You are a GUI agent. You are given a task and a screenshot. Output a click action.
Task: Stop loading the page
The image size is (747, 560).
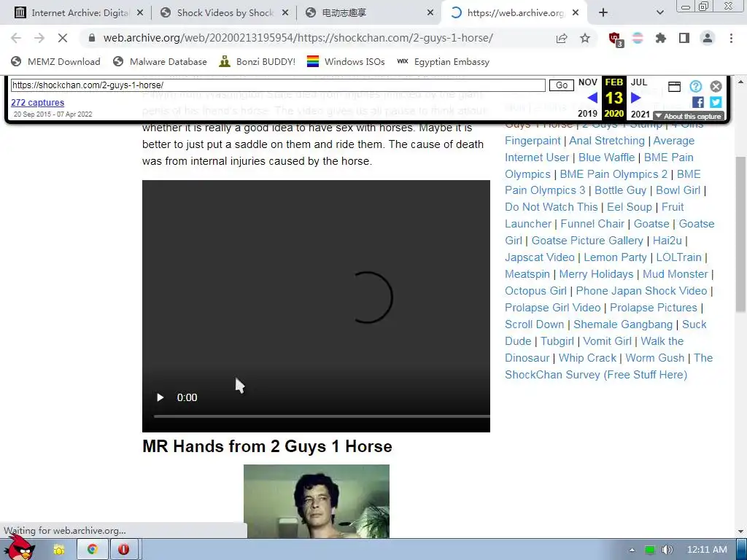tap(63, 38)
